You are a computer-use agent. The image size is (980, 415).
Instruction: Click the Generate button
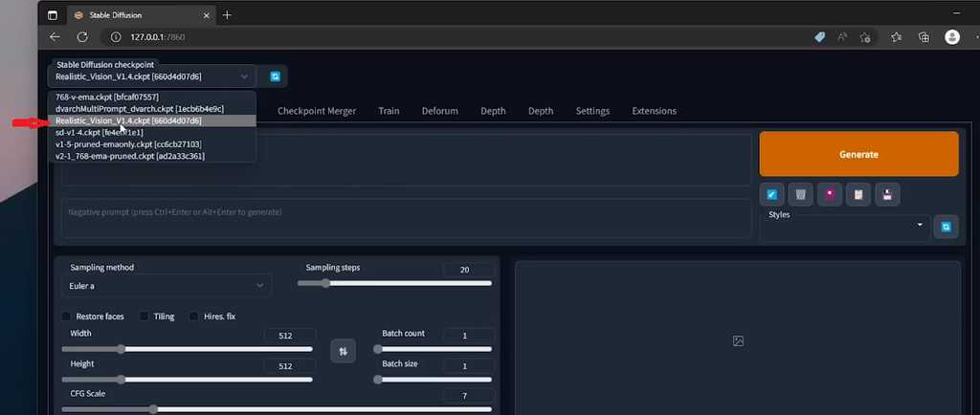pos(858,154)
